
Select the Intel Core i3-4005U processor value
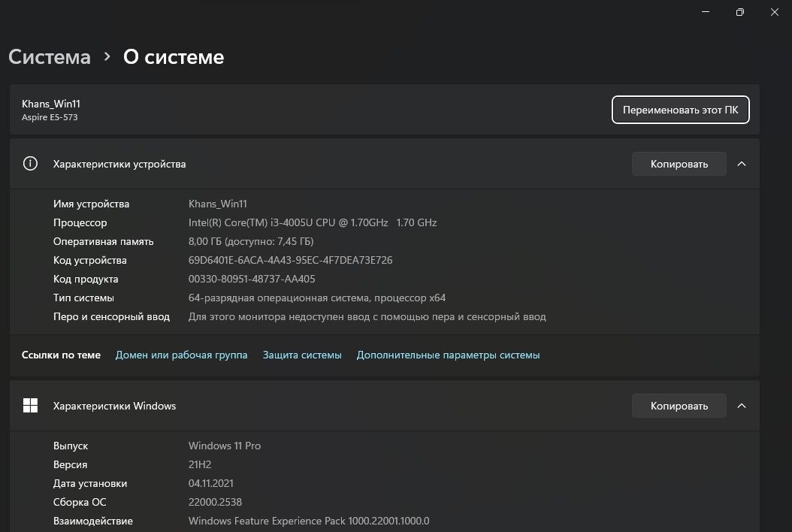(313, 222)
